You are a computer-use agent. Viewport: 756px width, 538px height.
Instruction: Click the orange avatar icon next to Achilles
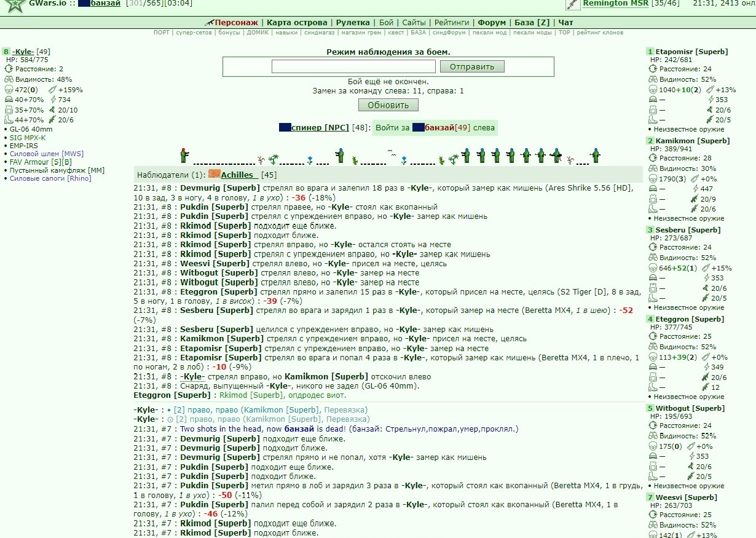[215, 175]
